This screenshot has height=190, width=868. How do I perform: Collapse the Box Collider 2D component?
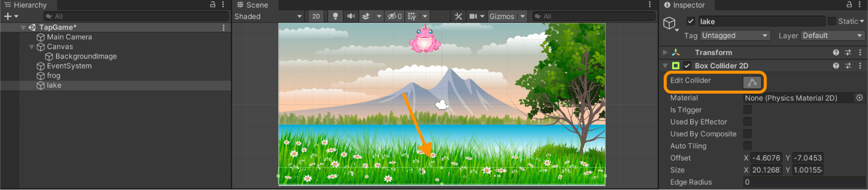click(x=665, y=66)
